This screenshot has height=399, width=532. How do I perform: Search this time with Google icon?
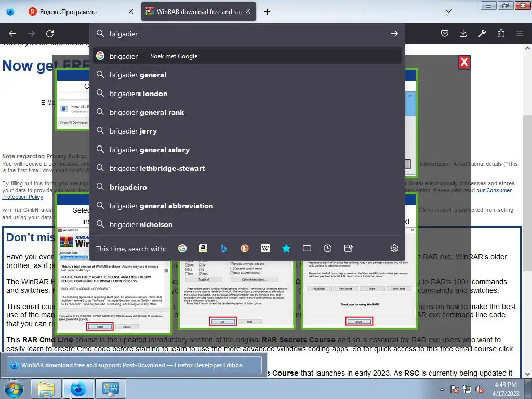[x=182, y=248]
